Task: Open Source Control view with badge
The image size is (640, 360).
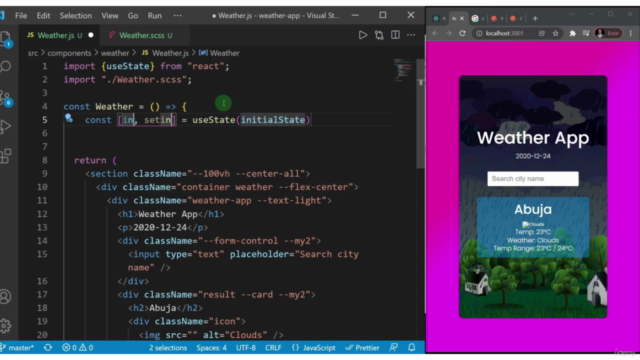Action: click(x=6, y=98)
